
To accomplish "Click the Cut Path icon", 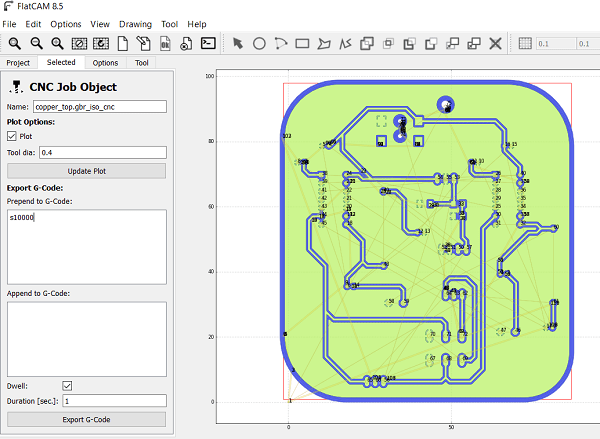I will click(x=431, y=44).
